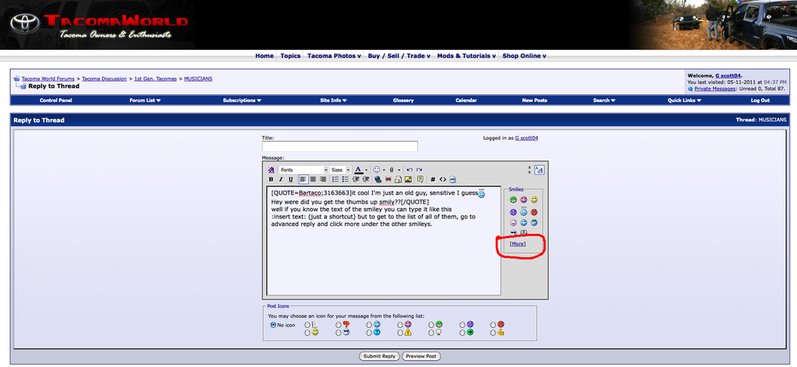797x367 pixels.
Task: Insert the green smiley from Smilies panel
Action: [513, 200]
